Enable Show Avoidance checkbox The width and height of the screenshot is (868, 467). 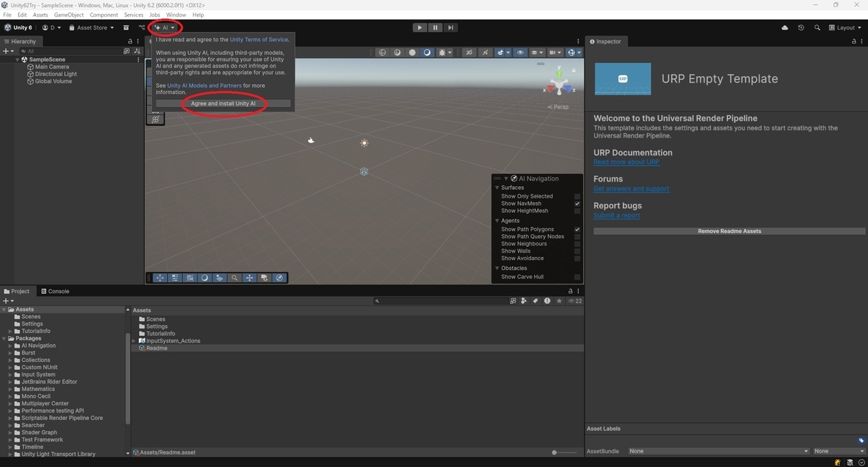[577, 258]
